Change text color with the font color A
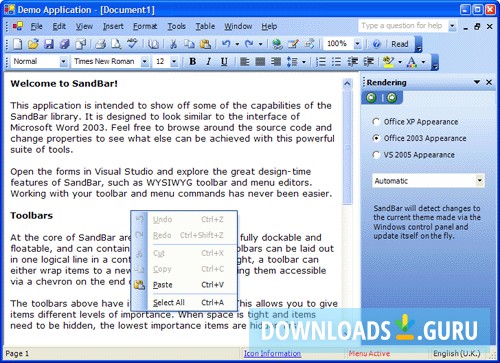The image size is (500, 363). click(x=412, y=61)
